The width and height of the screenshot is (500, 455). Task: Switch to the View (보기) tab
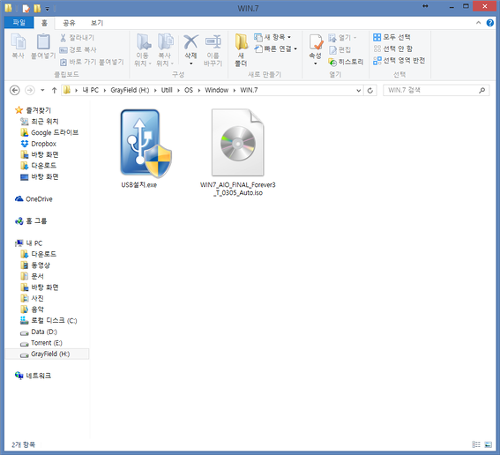click(x=97, y=22)
